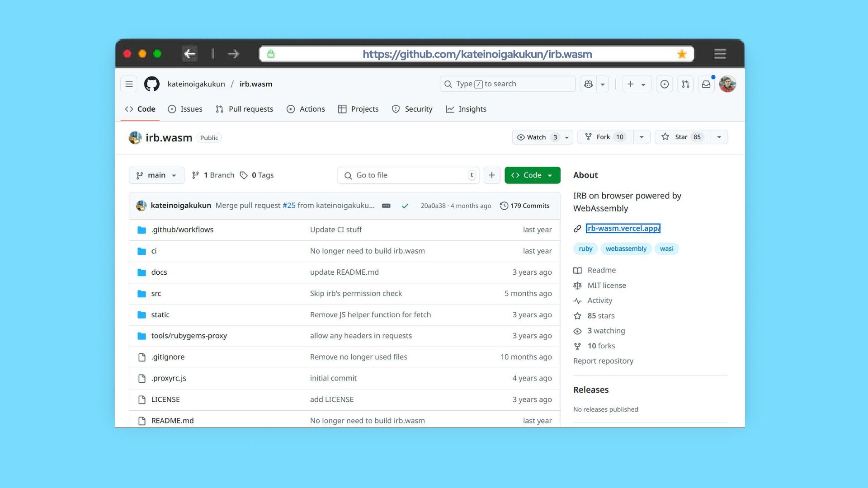868x488 pixels.
Task: Open Copilot chat icon
Action: [x=588, y=84]
